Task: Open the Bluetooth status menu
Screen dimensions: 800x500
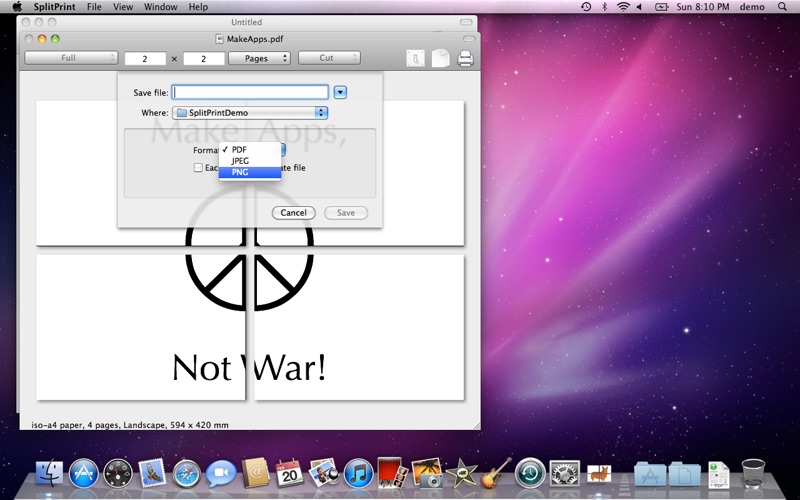Action: point(605,7)
